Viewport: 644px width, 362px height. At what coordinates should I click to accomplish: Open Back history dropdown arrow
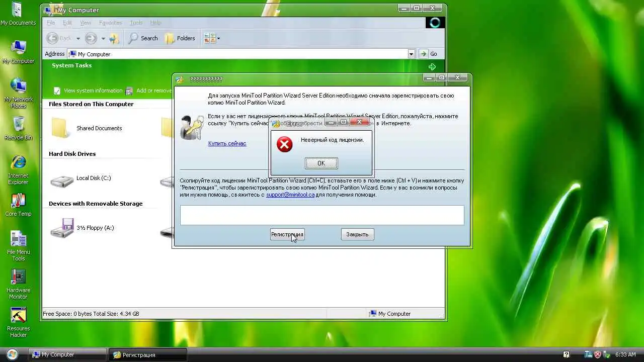click(x=78, y=38)
